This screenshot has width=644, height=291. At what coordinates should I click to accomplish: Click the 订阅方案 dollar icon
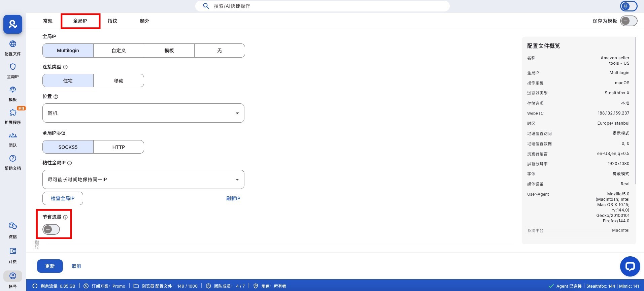coord(86,286)
